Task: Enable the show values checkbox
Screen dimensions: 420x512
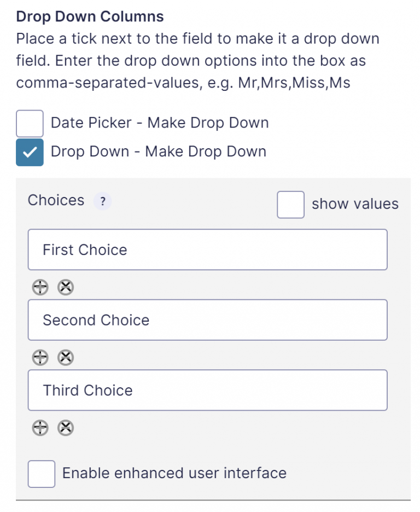Action: coord(291,205)
